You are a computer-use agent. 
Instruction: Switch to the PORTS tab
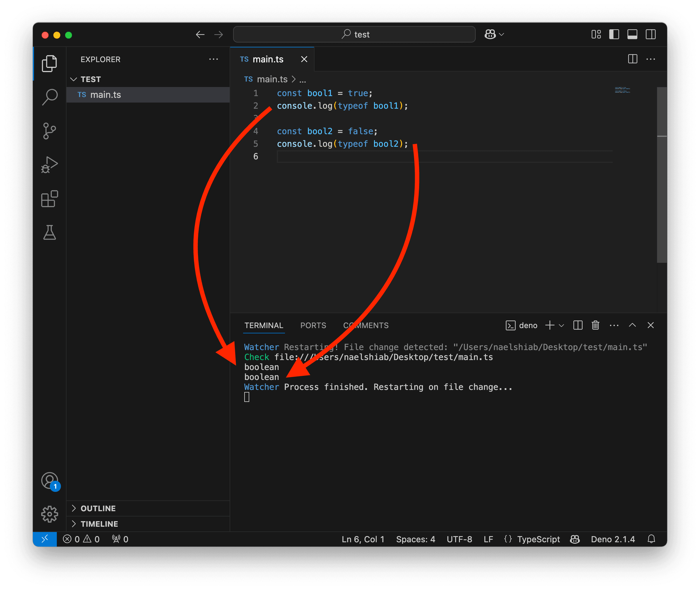(313, 325)
